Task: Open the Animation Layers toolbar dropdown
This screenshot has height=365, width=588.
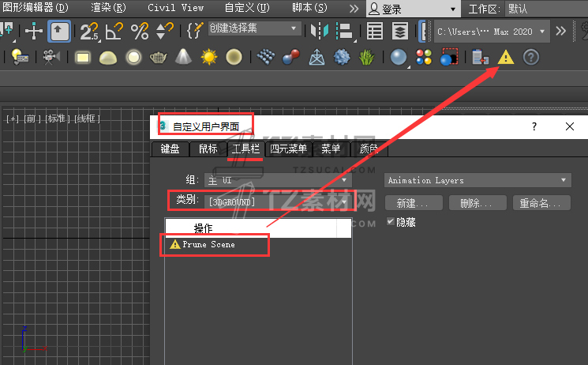Action: coord(478,180)
